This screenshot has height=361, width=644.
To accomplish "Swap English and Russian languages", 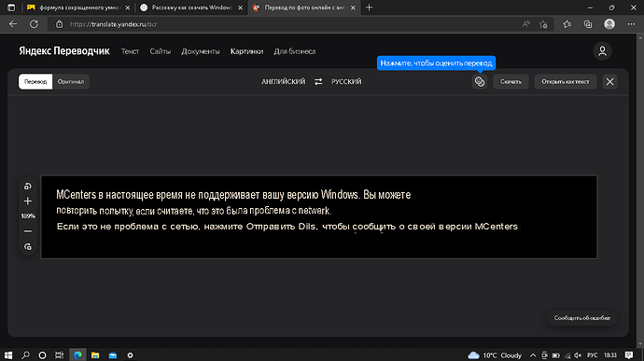I will click(x=318, y=82).
